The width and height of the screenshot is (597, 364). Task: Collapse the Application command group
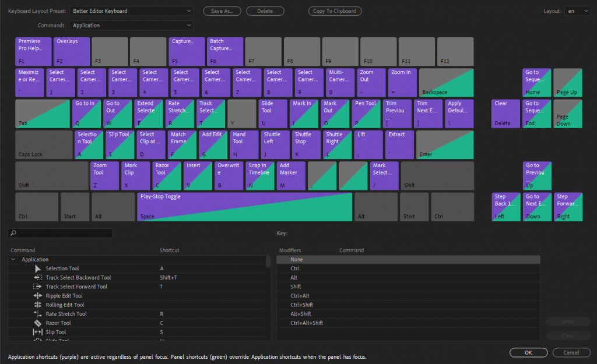pos(13,260)
